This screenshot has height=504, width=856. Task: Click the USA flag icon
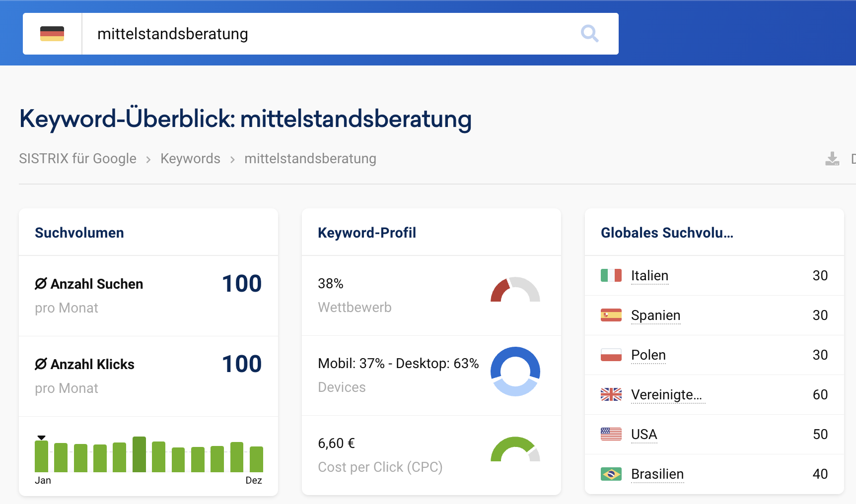coord(611,434)
